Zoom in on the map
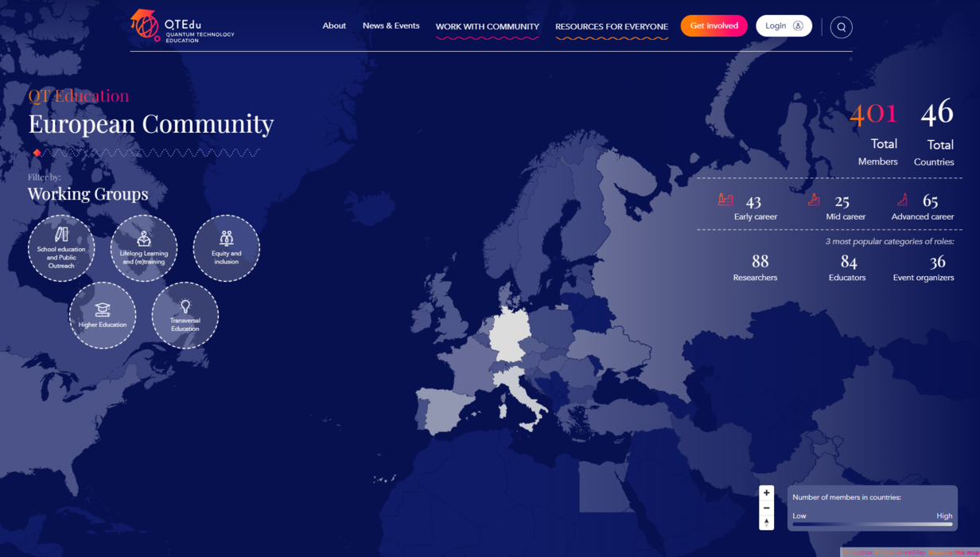The image size is (980, 557). (766, 493)
